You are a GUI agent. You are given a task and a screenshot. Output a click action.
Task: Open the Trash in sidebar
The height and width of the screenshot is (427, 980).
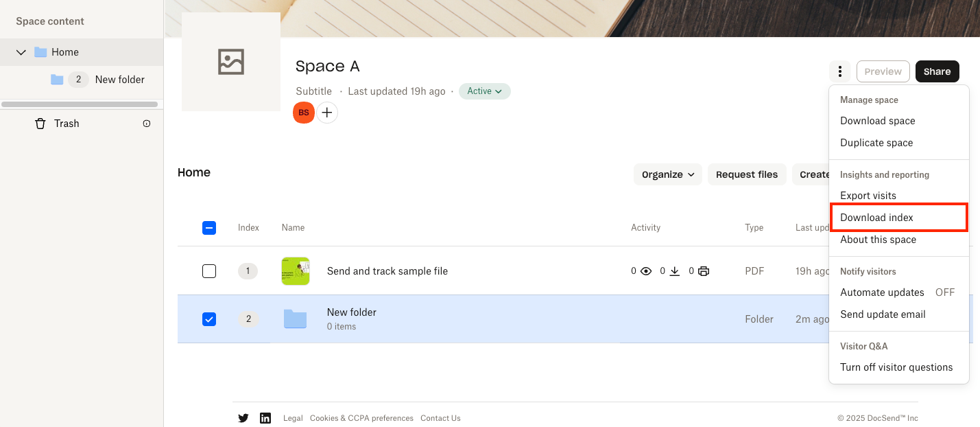click(67, 124)
